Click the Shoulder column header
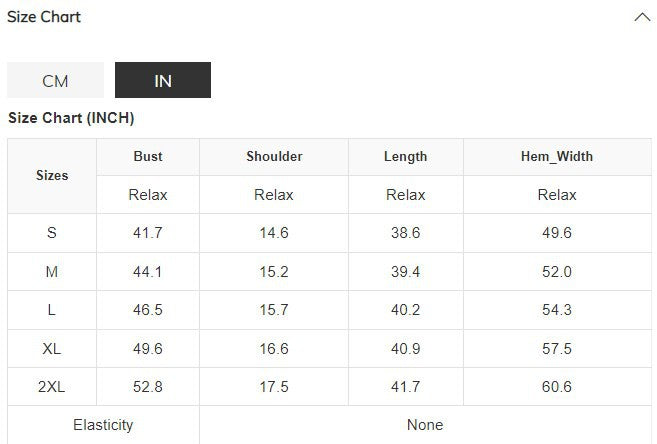657x444 pixels. click(x=274, y=156)
